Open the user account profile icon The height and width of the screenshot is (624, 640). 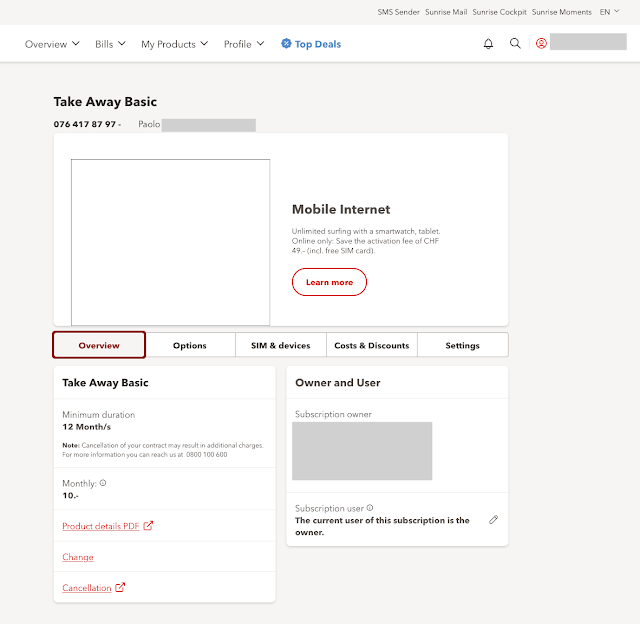[541, 44]
